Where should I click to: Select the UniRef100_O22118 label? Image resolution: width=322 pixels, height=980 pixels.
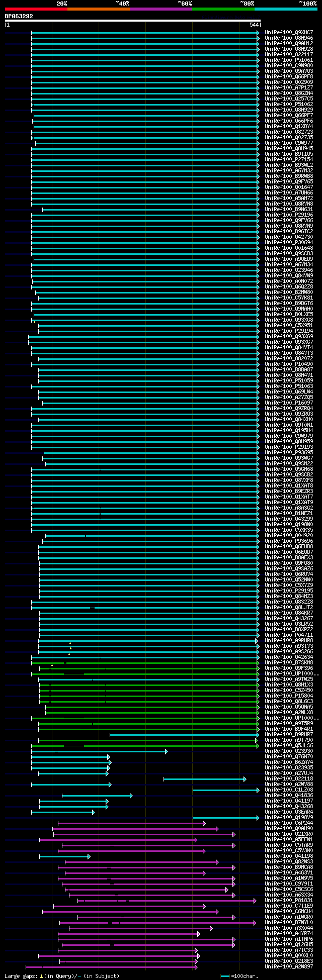pyautogui.click(x=289, y=778)
